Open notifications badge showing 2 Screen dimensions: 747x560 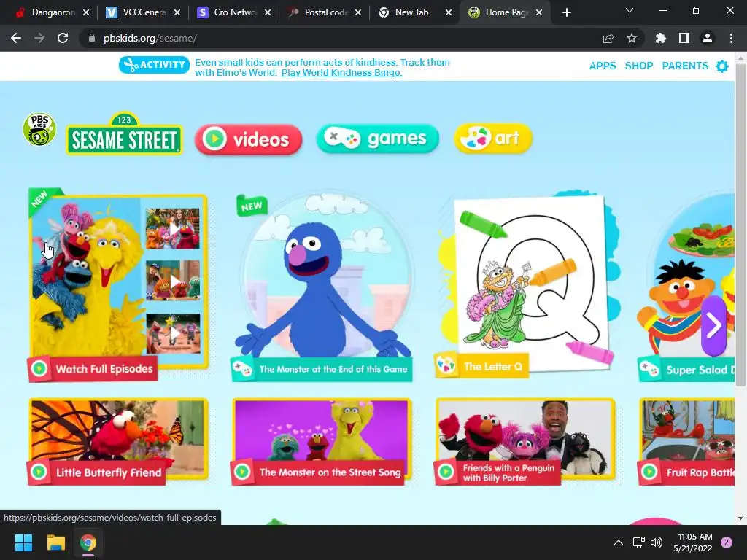pyautogui.click(x=727, y=542)
